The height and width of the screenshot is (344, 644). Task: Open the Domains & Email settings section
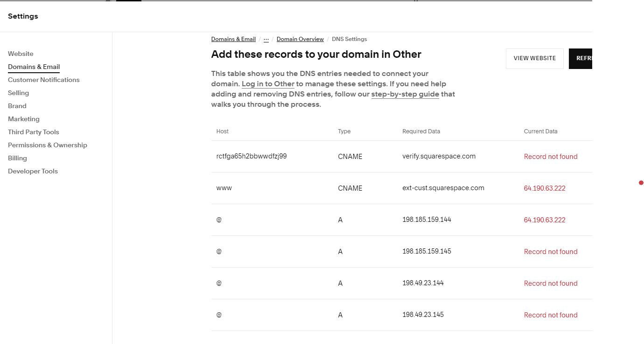click(x=34, y=67)
